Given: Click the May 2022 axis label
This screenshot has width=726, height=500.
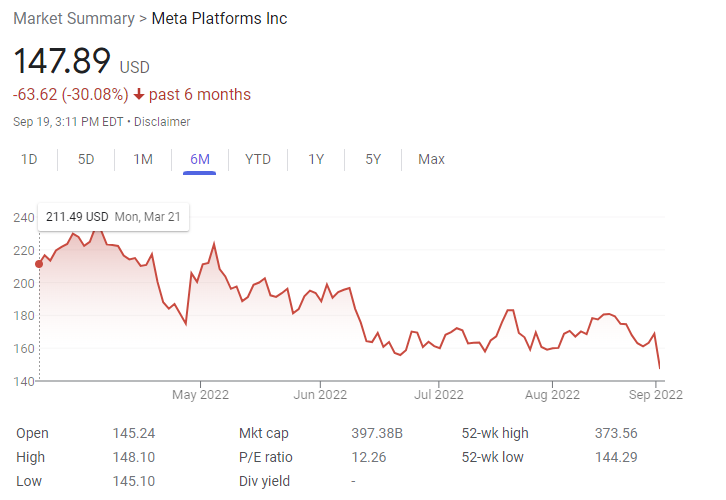Looking at the screenshot, I should 200,394.
